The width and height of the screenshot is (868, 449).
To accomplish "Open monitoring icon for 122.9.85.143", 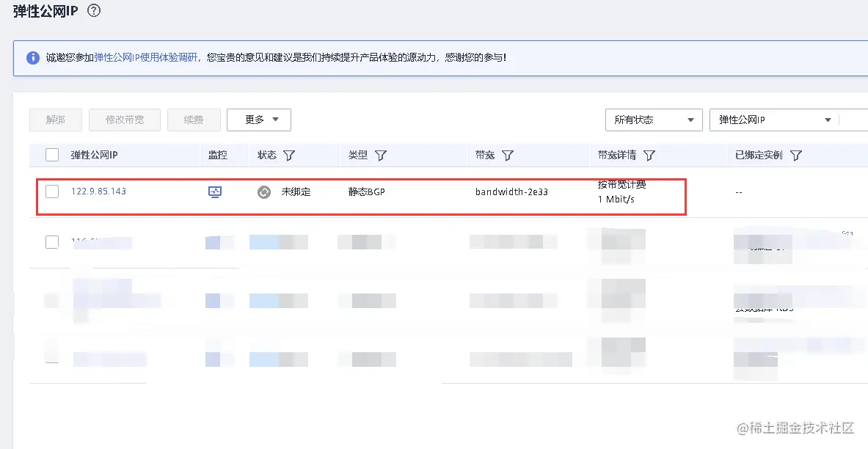I will tap(215, 192).
